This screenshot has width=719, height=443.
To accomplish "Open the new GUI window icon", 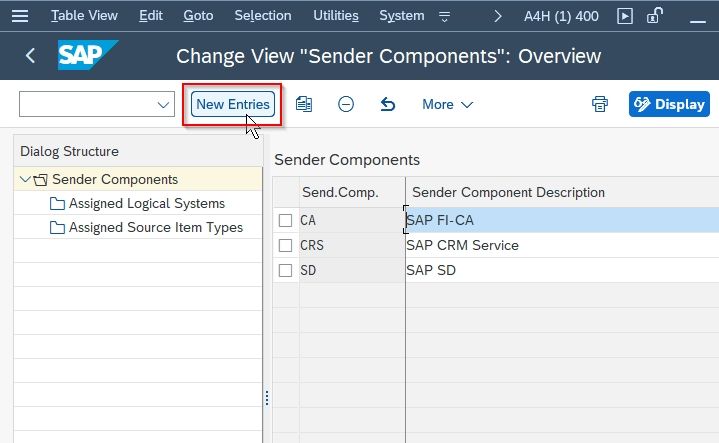I will [625, 16].
